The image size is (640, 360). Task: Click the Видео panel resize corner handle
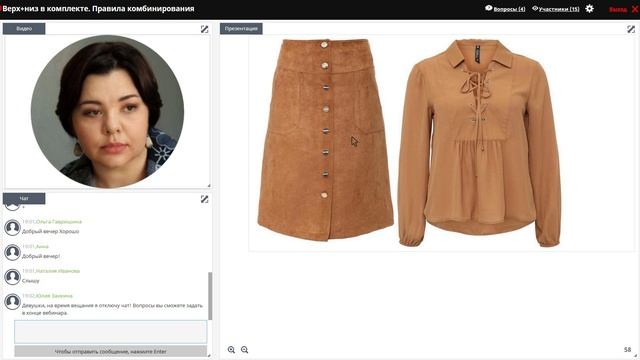(209, 186)
